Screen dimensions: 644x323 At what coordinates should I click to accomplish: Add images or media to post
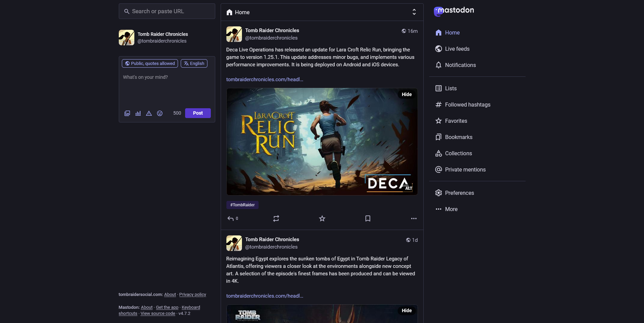pyautogui.click(x=127, y=113)
